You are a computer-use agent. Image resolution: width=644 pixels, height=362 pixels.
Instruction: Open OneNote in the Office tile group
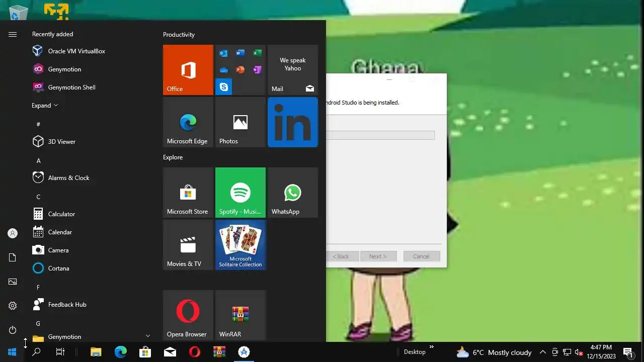pyautogui.click(x=257, y=70)
